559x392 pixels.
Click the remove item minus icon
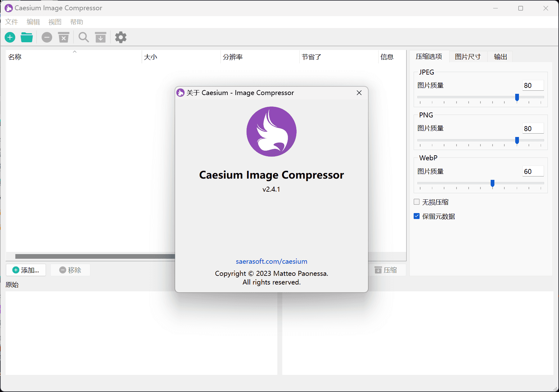47,38
